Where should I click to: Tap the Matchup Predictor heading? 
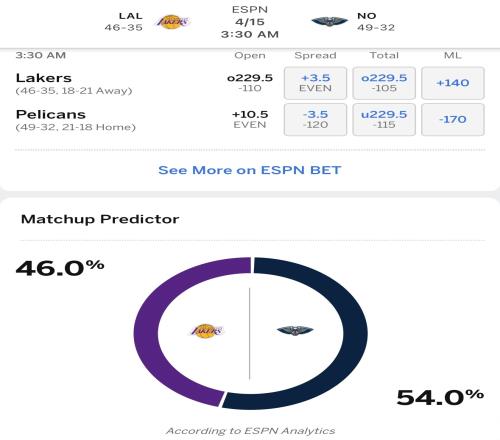(x=100, y=219)
